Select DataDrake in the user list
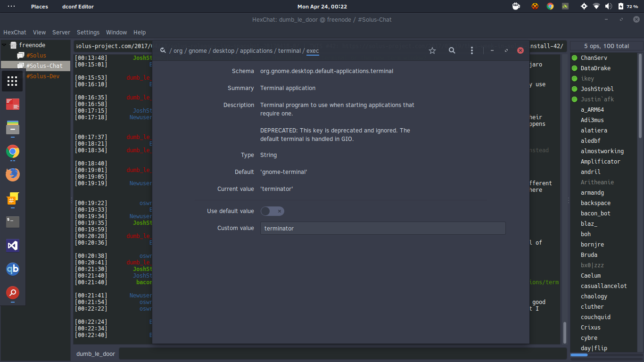644x362 pixels. 595,68
